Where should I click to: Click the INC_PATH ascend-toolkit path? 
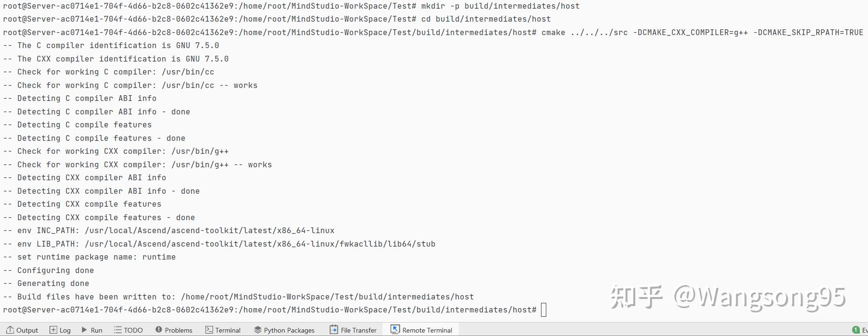point(209,231)
